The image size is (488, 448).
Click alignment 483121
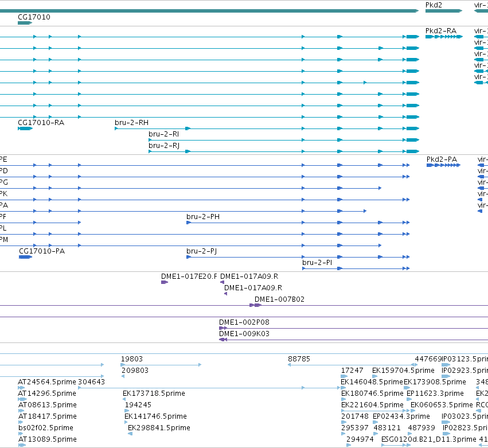[376, 434]
